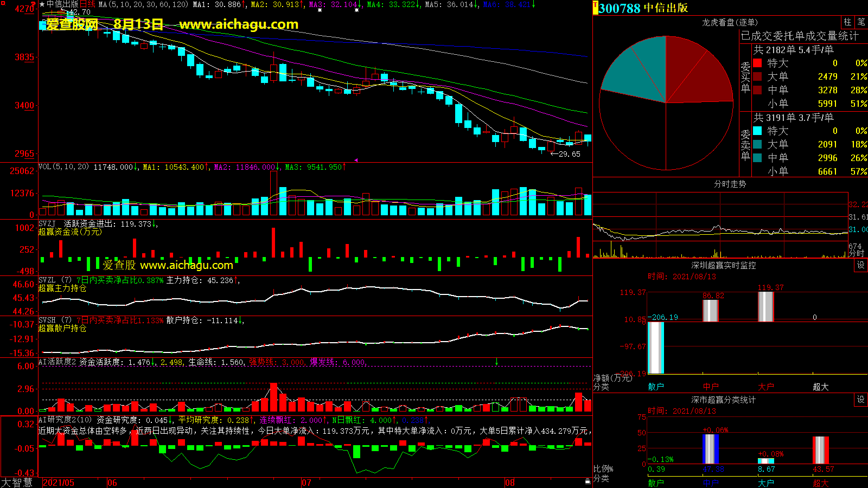
Task: Click the 笔 tick view button
Action: pos(861,22)
